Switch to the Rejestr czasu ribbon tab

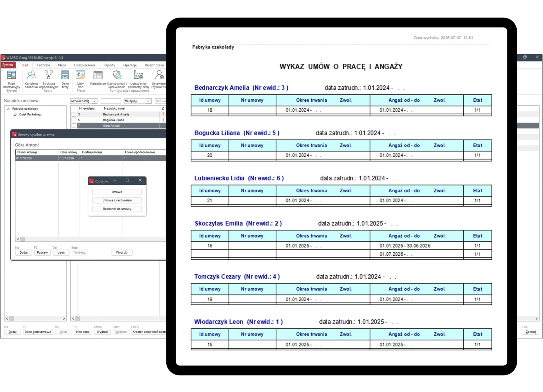(x=154, y=65)
